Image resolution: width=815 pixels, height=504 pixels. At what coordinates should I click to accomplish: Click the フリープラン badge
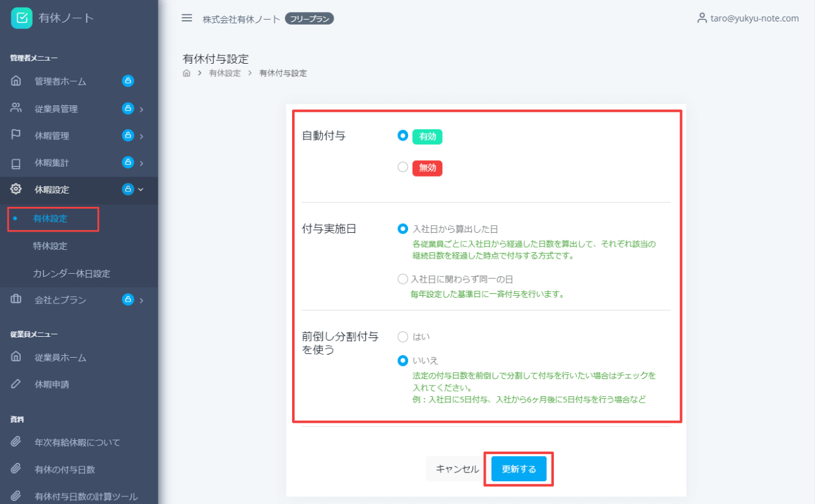pyautogui.click(x=309, y=18)
